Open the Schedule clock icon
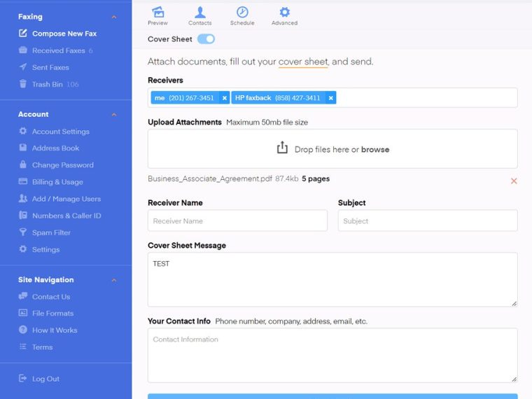This screenshot has height=399, width=532. point(242,13)
